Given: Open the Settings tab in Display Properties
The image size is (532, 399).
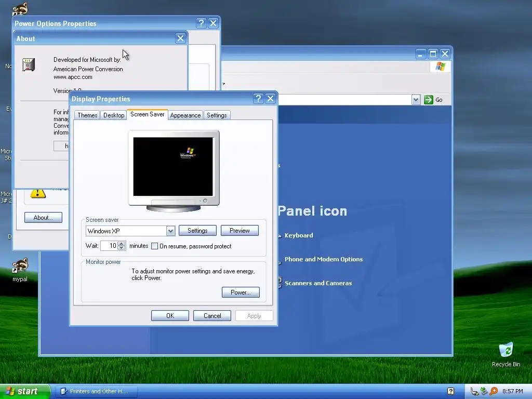Looking at the screenshot, I should click(x=217, y=115).
